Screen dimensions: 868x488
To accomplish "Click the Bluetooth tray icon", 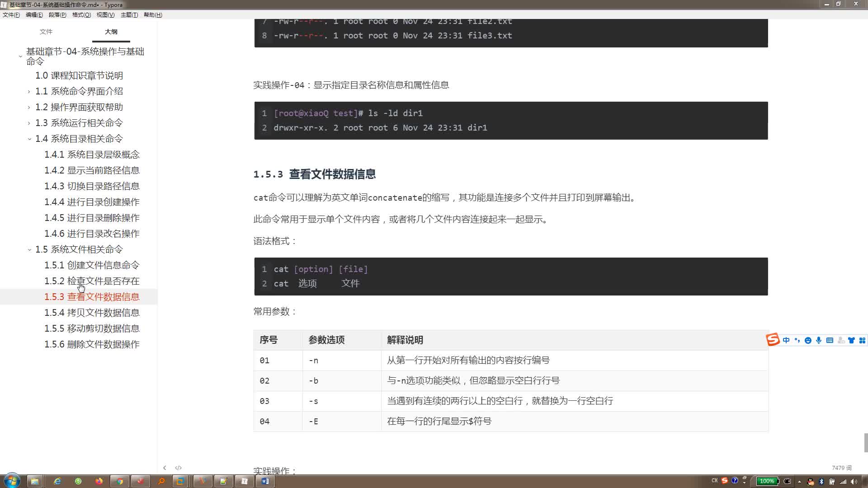I will [x=821, y=481].
